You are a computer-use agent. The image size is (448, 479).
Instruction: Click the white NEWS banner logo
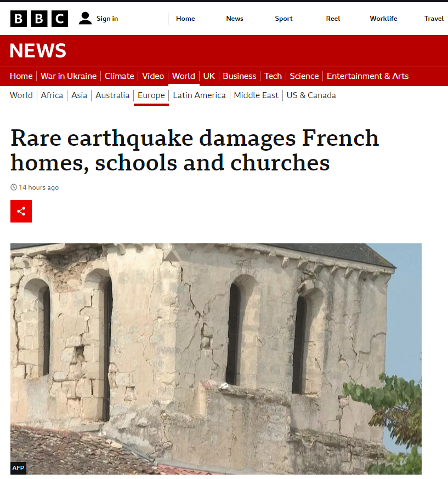tap(38, 51)
